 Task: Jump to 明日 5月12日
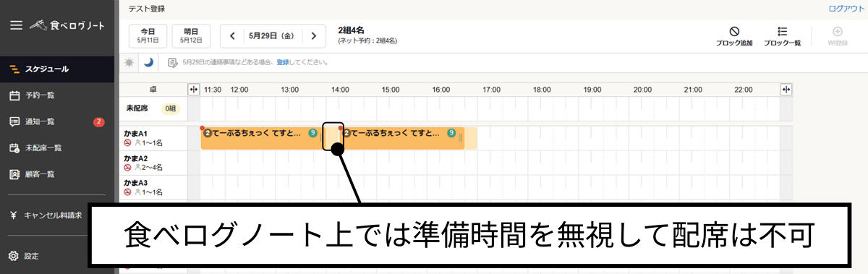tap(191, 35)
